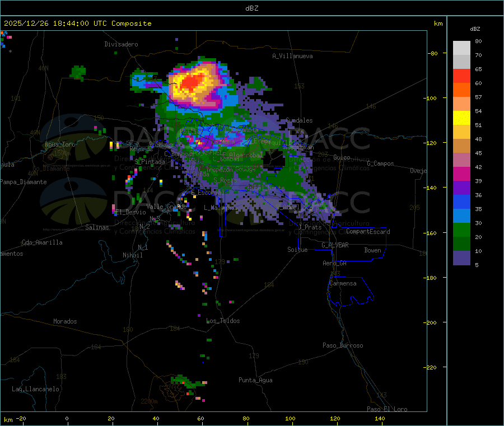Click the Divisadero map label
504x426 pixels.
point(121,44)
